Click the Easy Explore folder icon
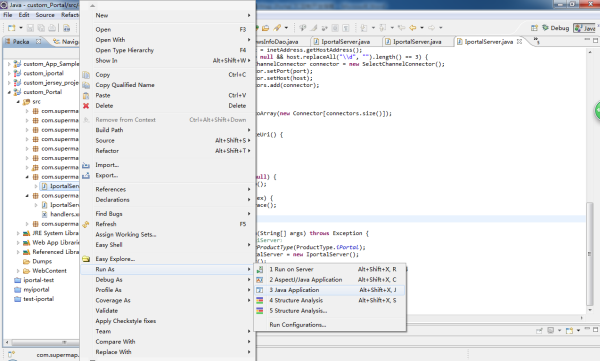Image resolution: width=600 pixels, height=361 pixels. [86, 259]
